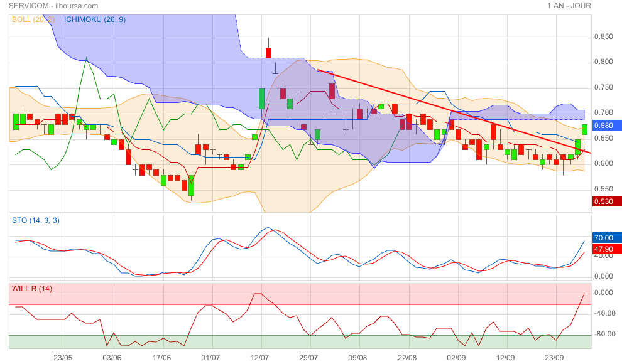Click the 03/06 date label

click(112, 358)
